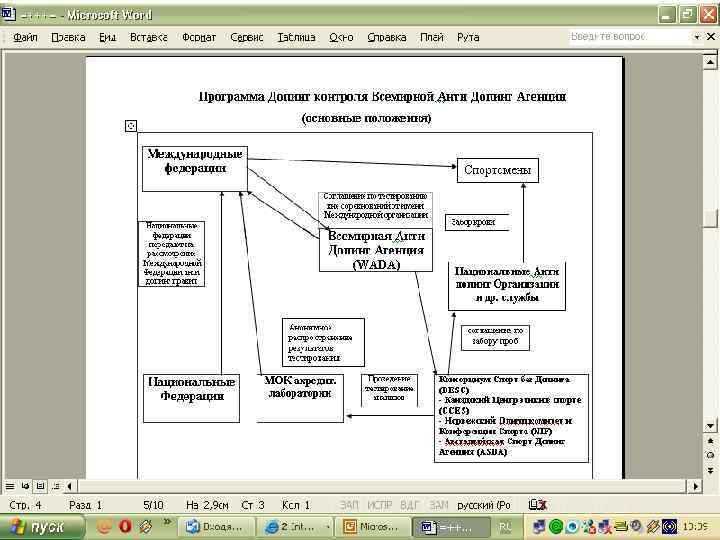Expand the Internet Explorer group dropdown arrow

[x=326, y=527]
